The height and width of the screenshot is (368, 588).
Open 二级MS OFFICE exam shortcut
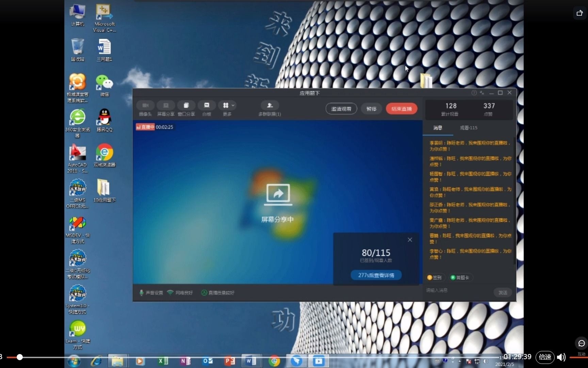[x=78, y=194]
